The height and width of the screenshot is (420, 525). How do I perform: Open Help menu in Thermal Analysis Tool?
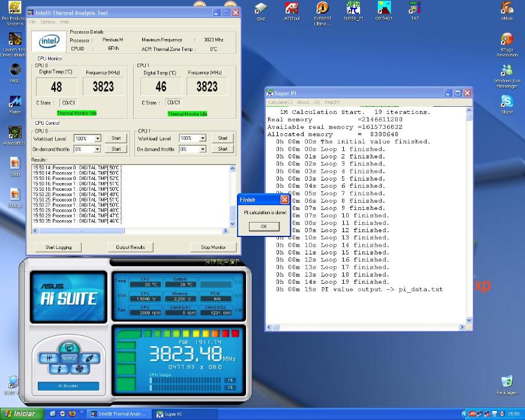[x=65, y=22]
